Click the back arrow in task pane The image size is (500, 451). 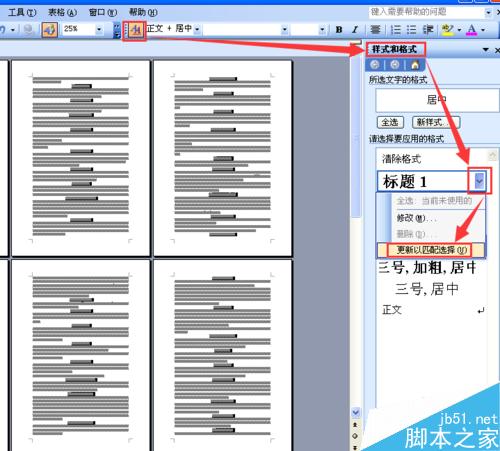375,65
